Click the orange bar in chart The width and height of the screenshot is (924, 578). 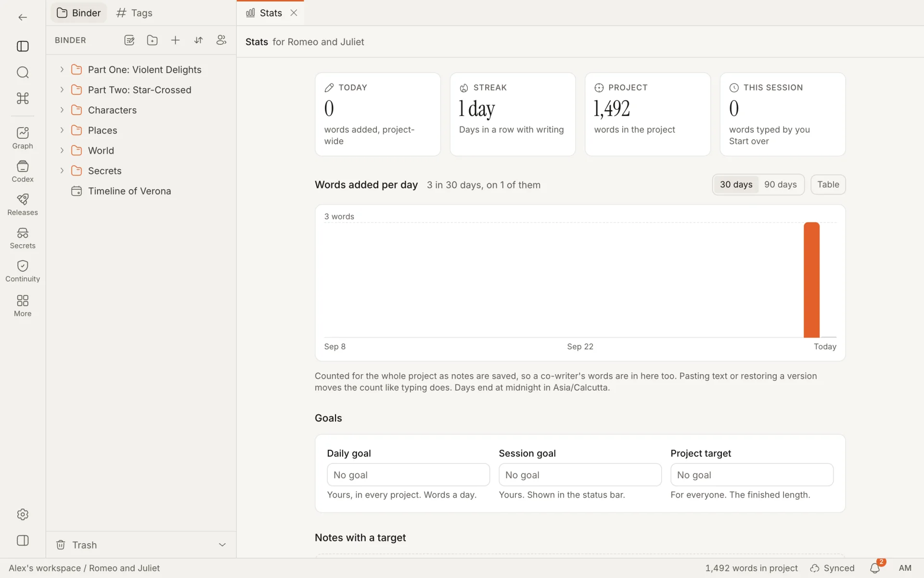coord(811,280)
